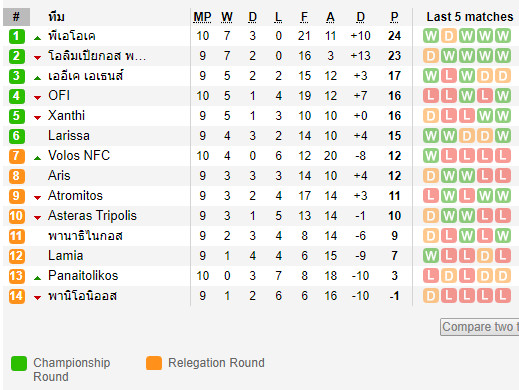
Task: Click the W wins column header
Action: tap(227, 17)
